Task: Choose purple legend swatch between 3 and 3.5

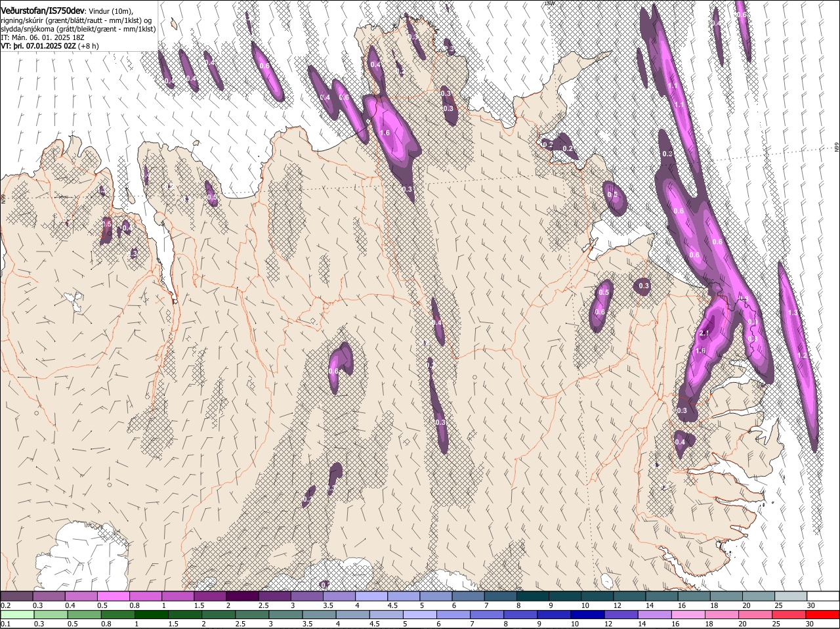Action: [x=306, y=596]
